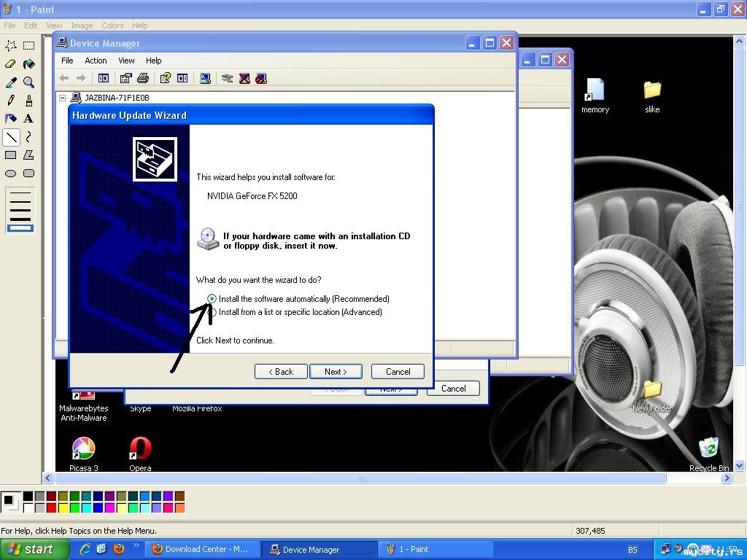Screen dimensions: 747x560
Task: Select the thinnest line width option
Action: 20,193
